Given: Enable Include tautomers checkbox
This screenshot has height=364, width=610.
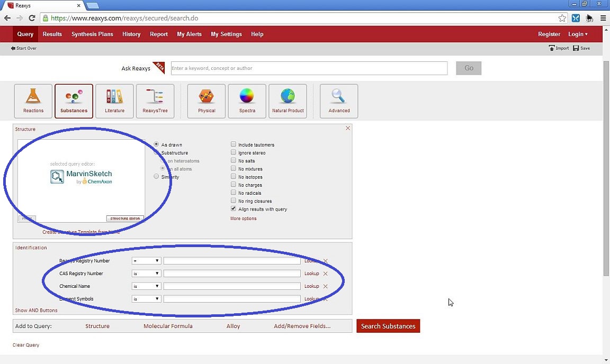Looking at the screenshot, I should pos(234,144).
